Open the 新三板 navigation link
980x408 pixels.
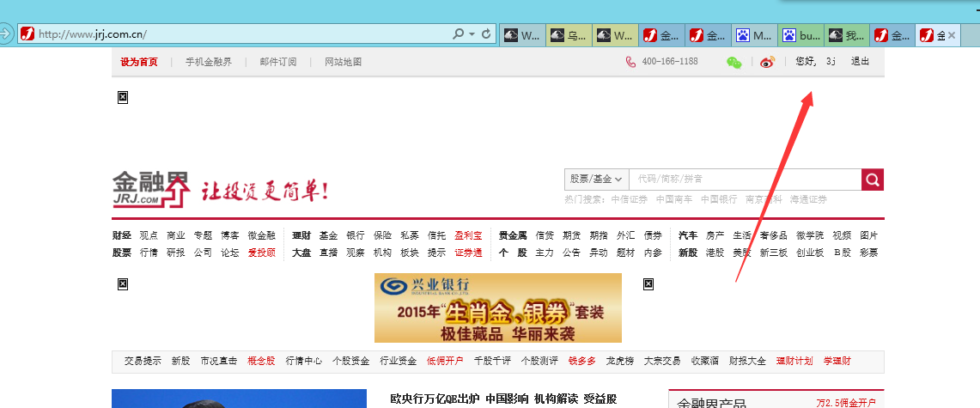tap(774, 253)
